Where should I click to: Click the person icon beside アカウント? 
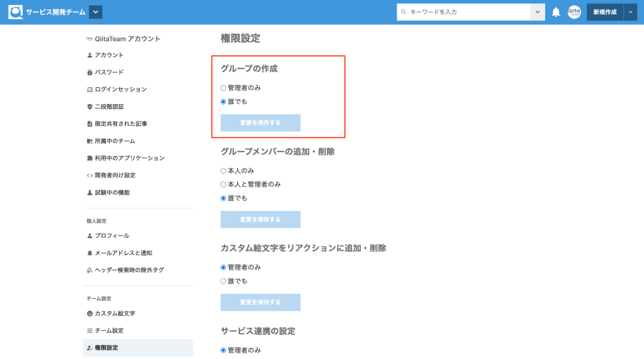(x=89, y=55)
